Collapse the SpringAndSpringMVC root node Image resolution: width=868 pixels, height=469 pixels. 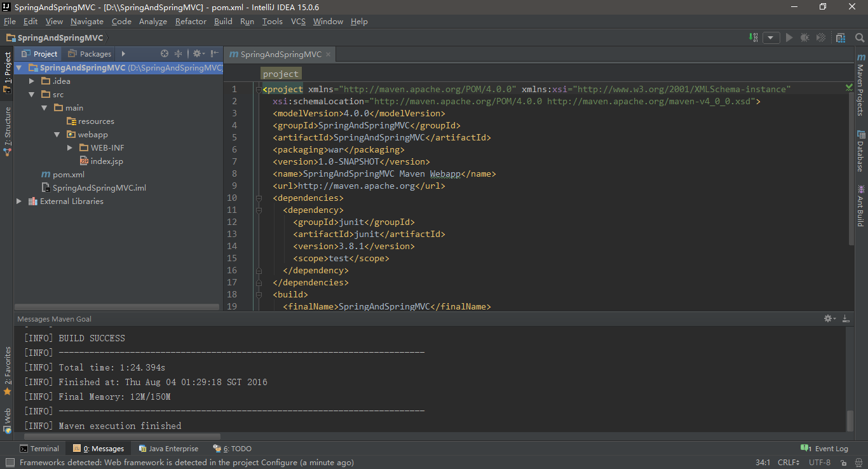tap(19, 67)
